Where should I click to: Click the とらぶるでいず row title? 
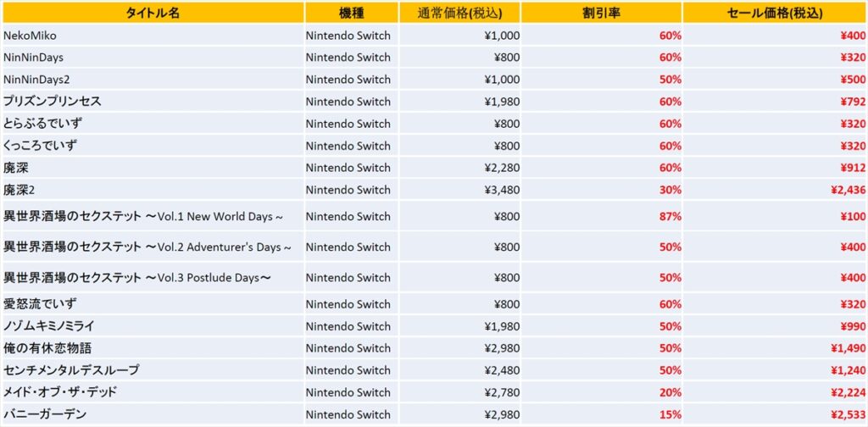click(153, 124)
